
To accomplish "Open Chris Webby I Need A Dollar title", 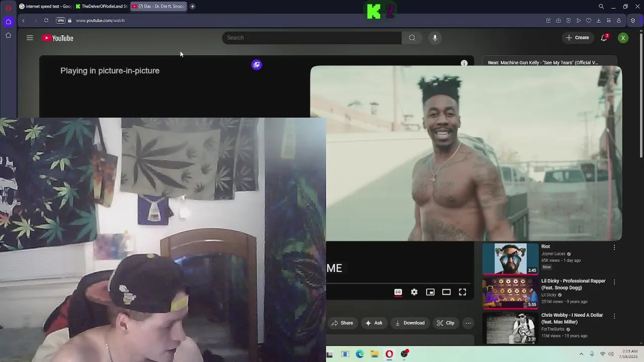I will coord(572,318).
